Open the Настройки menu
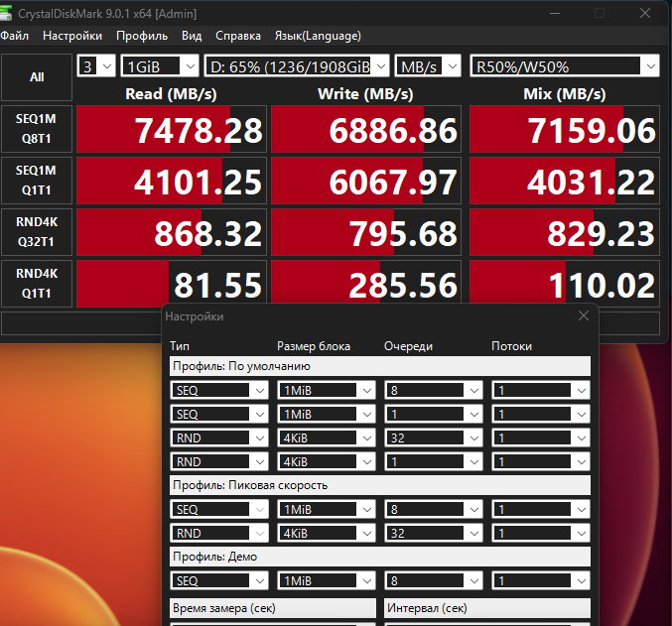The image size is (672, 626). pos(72,36)
